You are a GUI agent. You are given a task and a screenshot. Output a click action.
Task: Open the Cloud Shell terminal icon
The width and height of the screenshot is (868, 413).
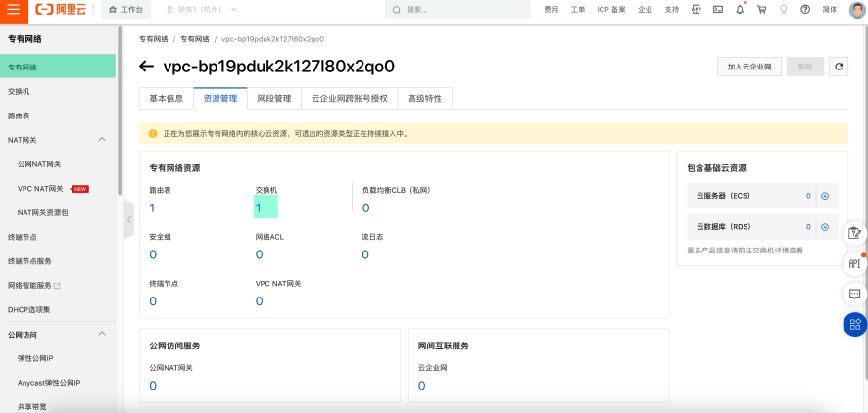coord(718,9)
